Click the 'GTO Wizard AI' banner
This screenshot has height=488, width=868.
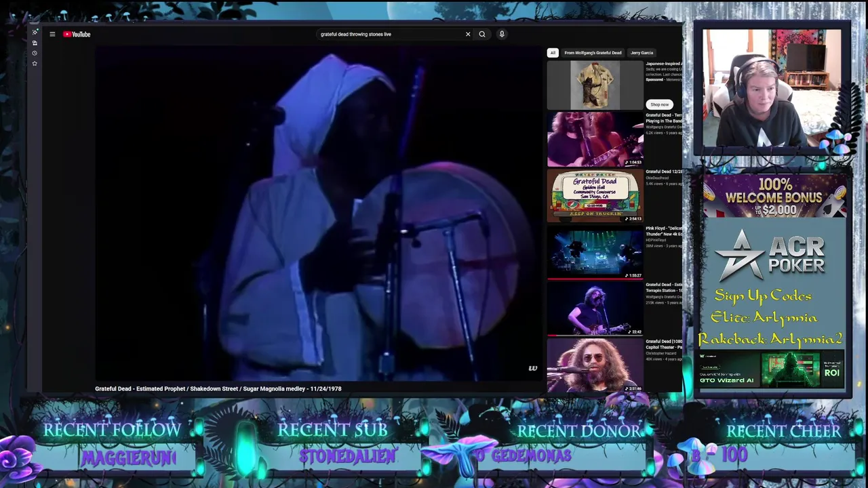point(771,369)
